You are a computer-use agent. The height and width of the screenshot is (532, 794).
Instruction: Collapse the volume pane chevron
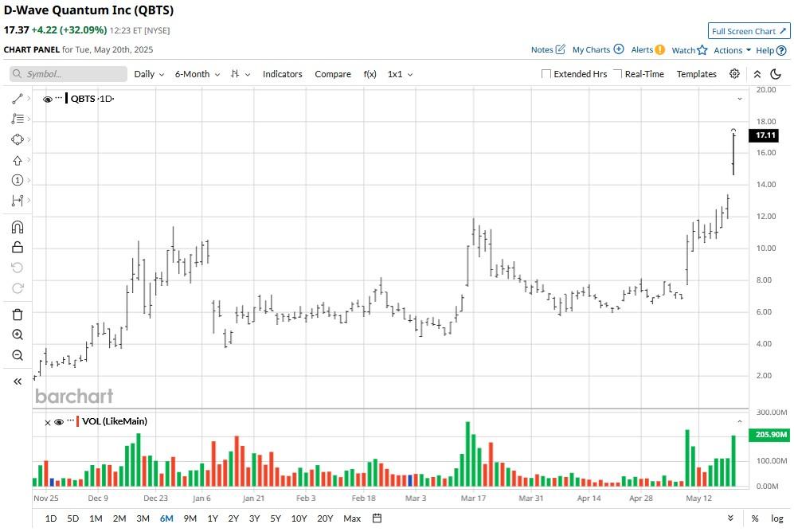pyautogui.click(x=740, y=421)
